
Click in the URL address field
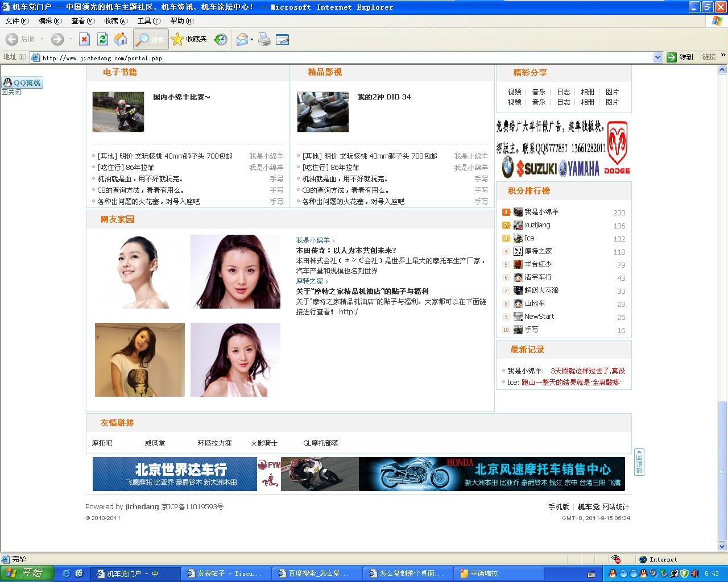(347, 57)
